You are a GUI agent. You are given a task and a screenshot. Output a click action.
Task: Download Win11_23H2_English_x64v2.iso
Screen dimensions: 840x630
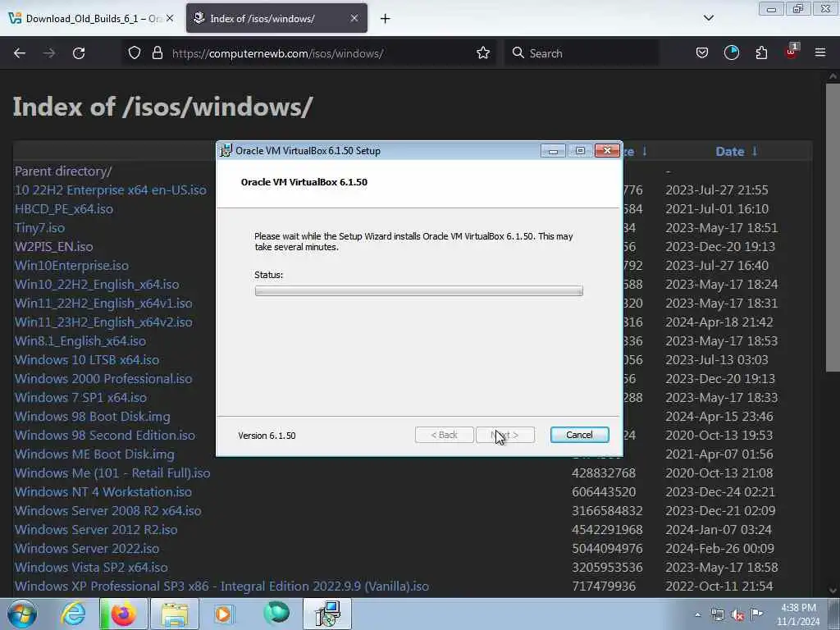[103, 322]
